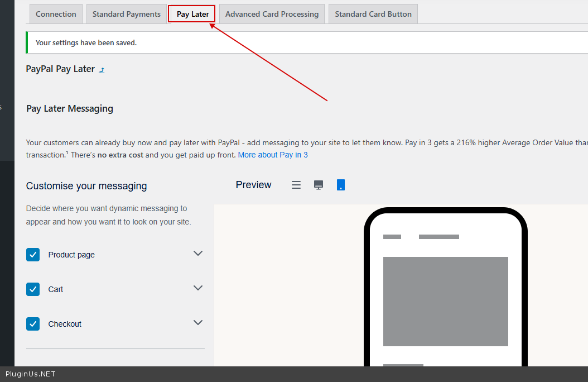This screenshot has width=588, height=382.
Task: Switch to the Connection tab
Action: coord(56,14)
